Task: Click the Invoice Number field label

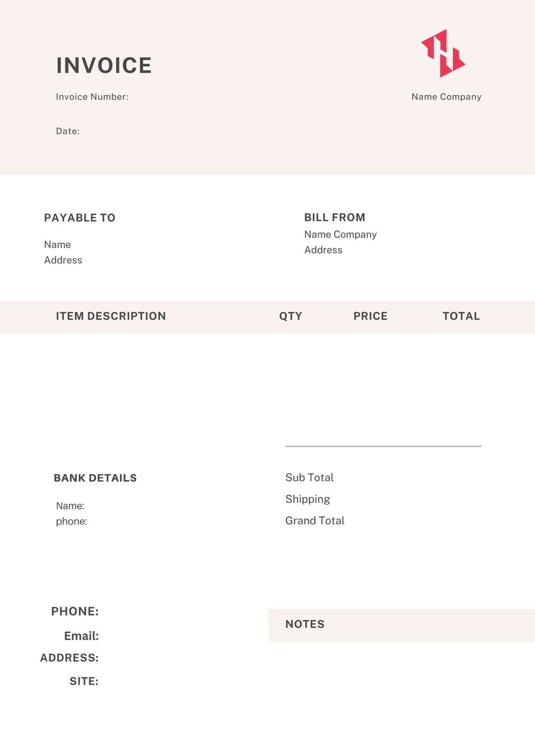Action: pyautogui.click(x=92, y=97)
